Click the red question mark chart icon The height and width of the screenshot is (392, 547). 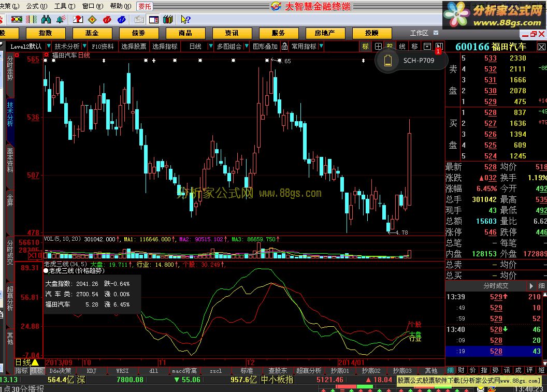pyautogui.click(x=78, y=20)
